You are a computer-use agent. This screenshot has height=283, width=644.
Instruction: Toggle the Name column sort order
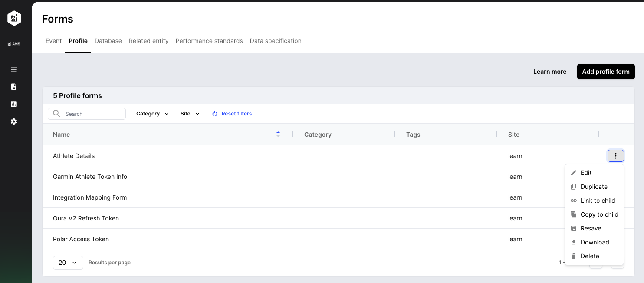pos(278,134)
